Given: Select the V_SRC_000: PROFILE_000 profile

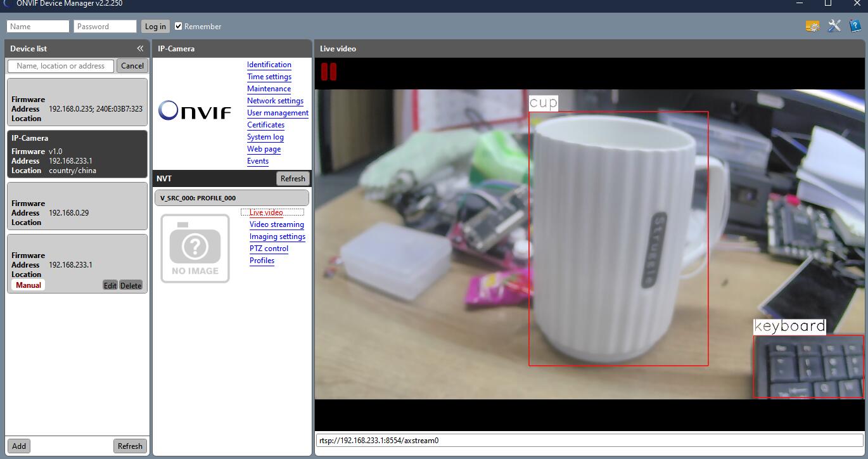Looking at the screenshot, I should pos(232,198).
